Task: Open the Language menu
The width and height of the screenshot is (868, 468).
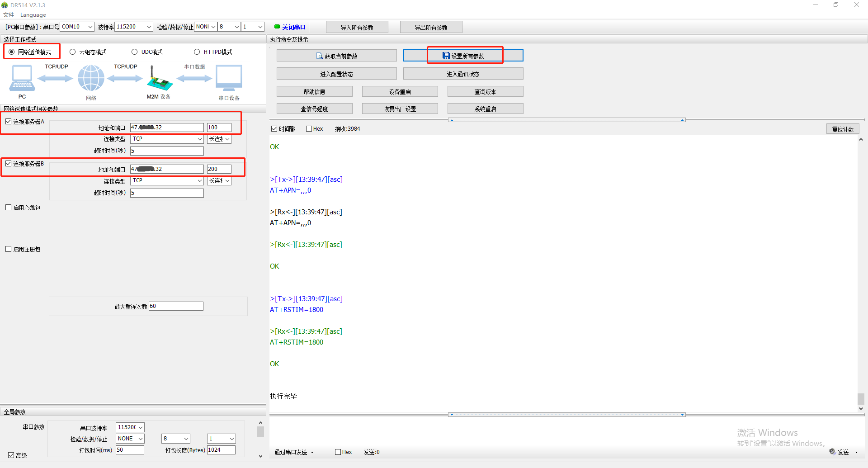Action: [x=33, y=15]
